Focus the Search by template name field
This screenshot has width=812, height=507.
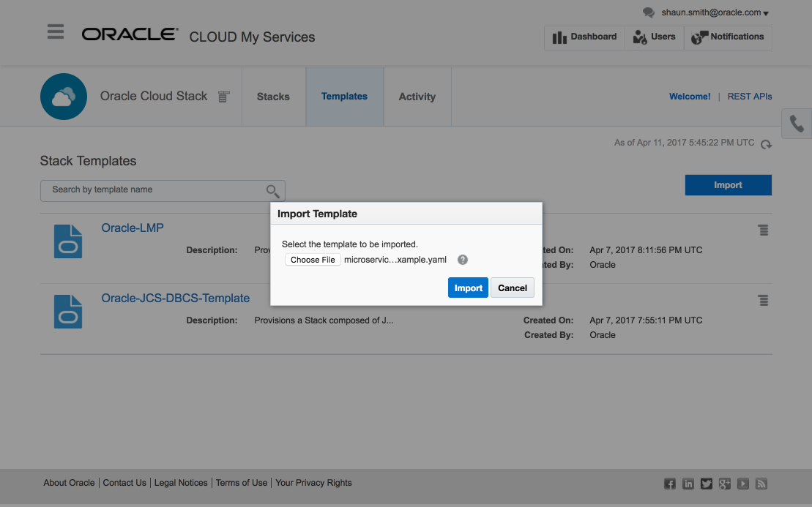tap(163, 190)
